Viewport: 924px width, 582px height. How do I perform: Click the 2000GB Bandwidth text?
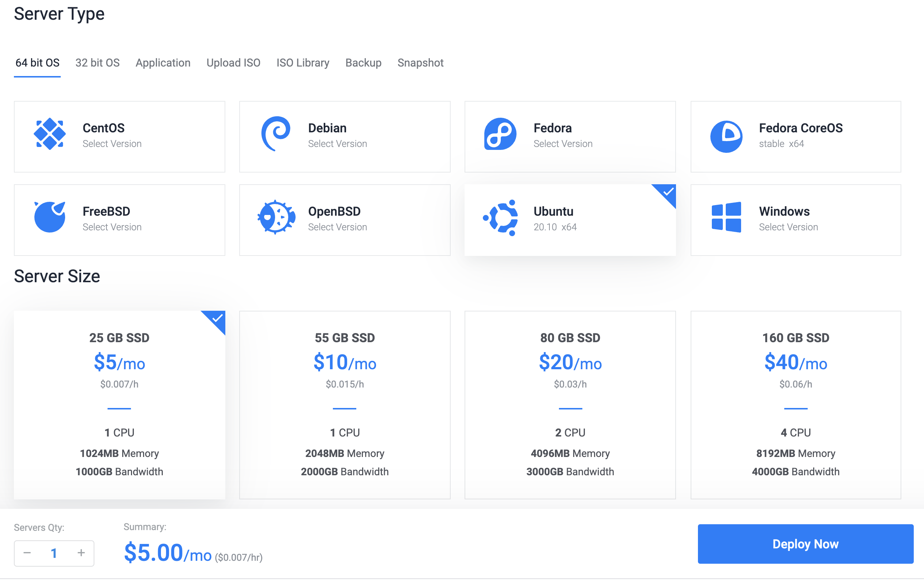coord(345,472)
